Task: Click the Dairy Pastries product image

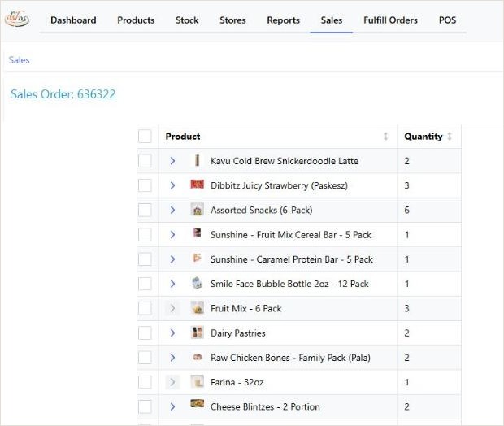Action: pyautogui.click(x=197, y=333)
